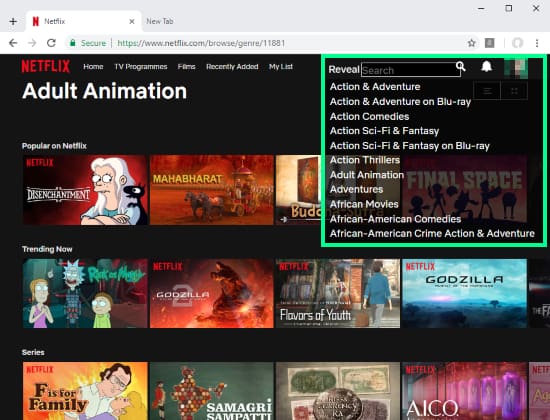Open Disenchantment thumbnail

tap(85, 190)
